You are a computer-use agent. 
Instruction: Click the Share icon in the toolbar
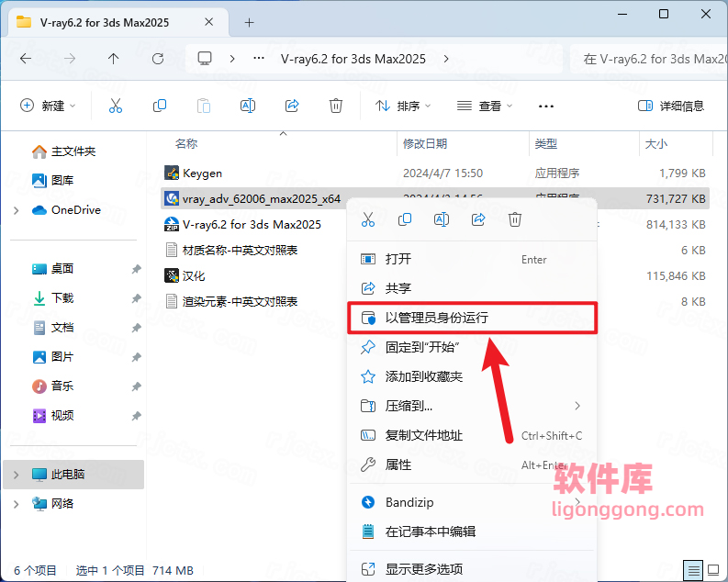click(x=292, y=106)
